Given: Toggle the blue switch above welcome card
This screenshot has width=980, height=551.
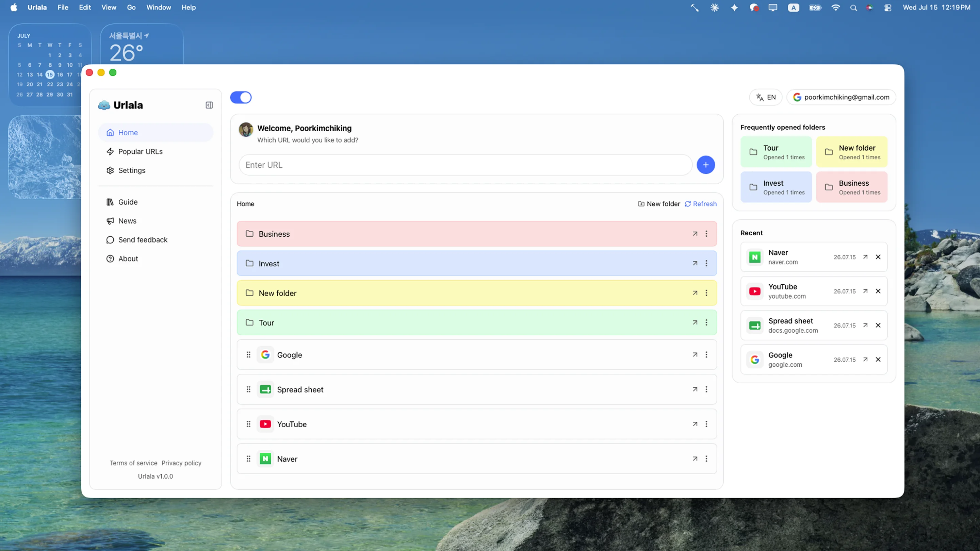Looking at the screenshot, I should [x=241, y=97].
